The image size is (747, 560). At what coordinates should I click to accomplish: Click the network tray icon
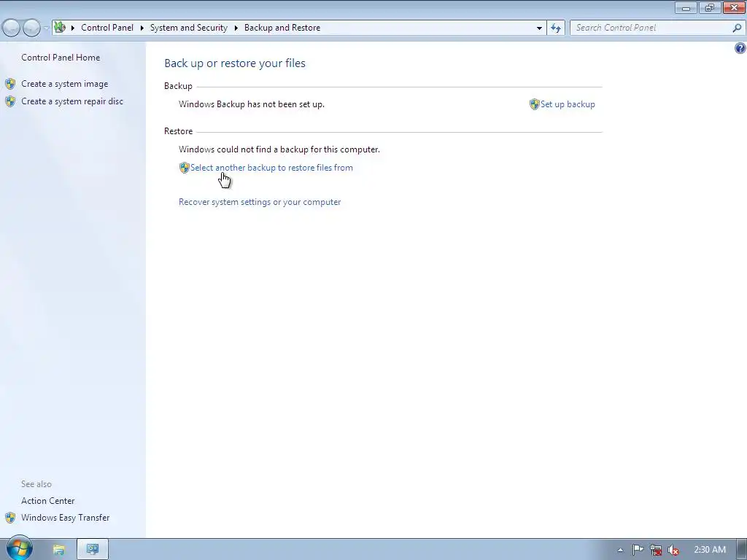pyautogui.click(x=656, y=550)
